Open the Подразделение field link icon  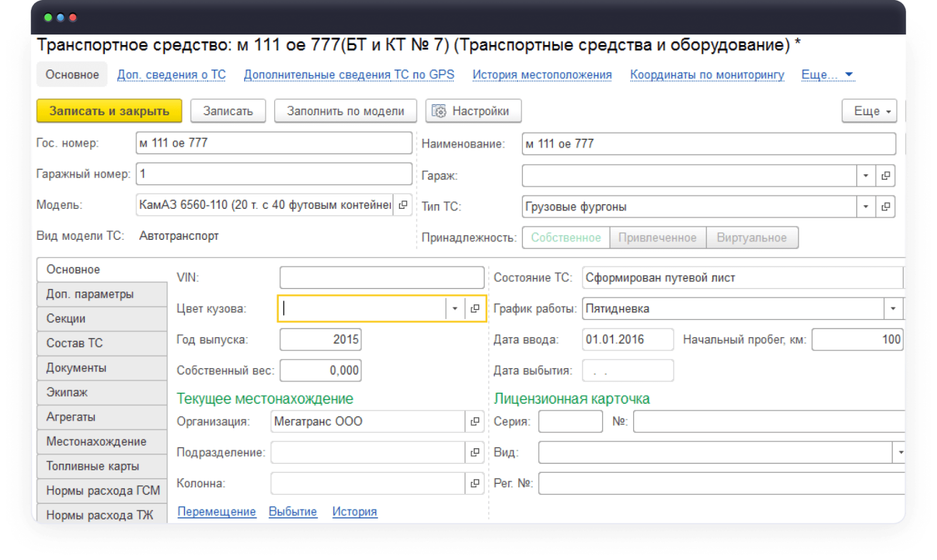475,452
